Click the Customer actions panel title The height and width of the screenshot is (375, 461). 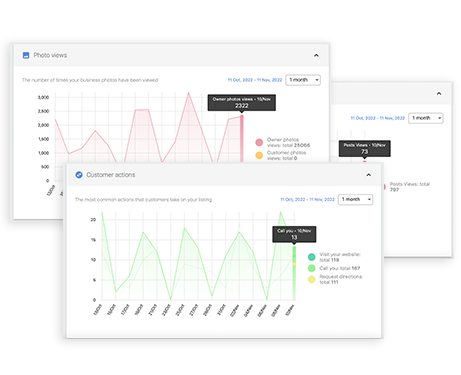pos(111,175)
